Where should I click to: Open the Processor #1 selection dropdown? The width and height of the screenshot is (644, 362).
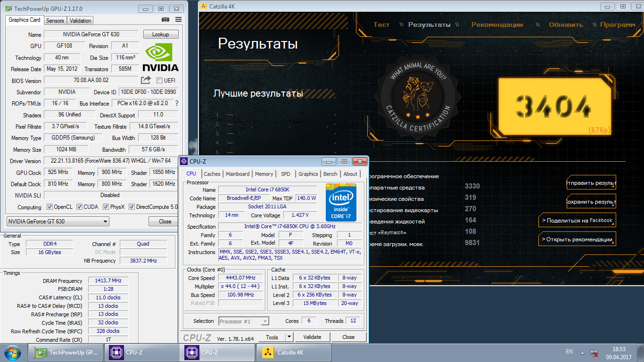[x=244, y=321]
